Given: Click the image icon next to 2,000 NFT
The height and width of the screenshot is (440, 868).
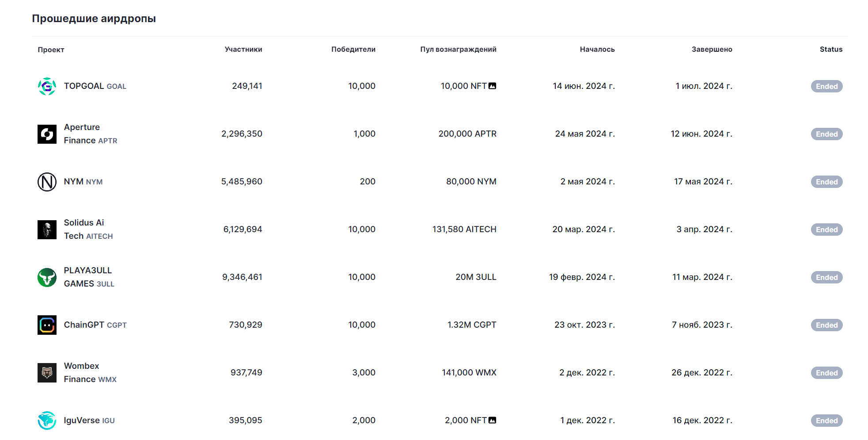Looking at the screenshot, I should [x=493, y=420].
